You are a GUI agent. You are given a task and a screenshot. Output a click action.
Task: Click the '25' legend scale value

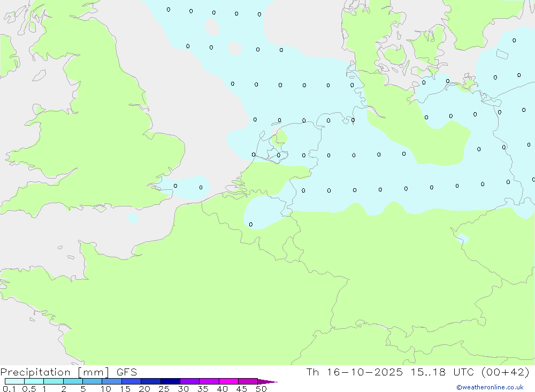point(164,389)
